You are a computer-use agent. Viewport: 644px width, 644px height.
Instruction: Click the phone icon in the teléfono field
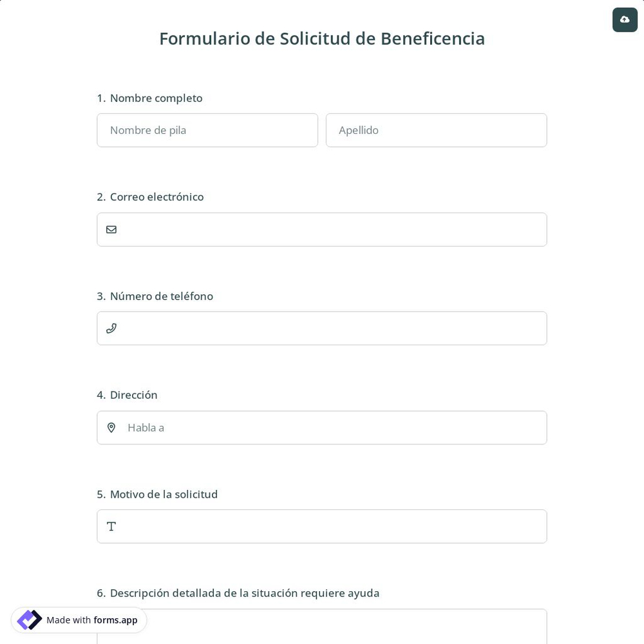tap(111, 328)
